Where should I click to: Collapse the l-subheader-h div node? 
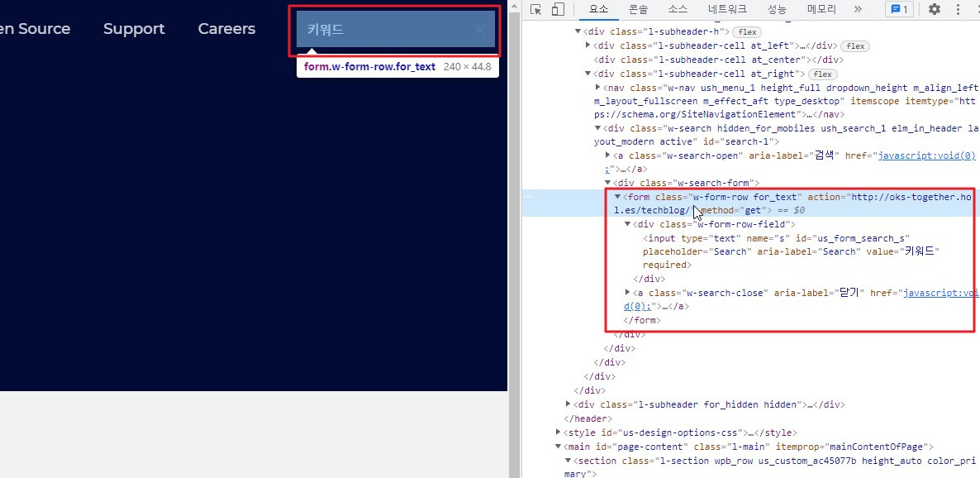click(x=578, y=31)
